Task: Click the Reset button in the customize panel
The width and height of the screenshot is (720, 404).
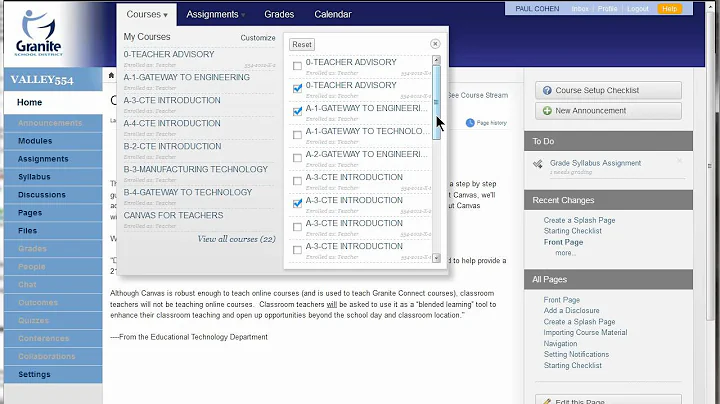Action: click(302, 45)
